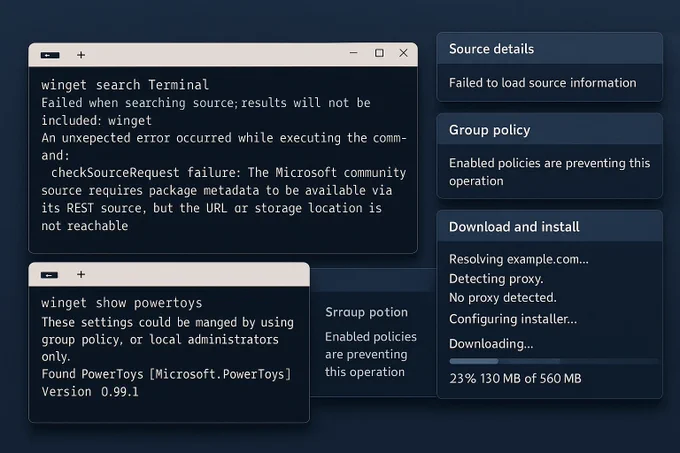Click the "Download and install" header
The width and height of the screenshot is (680, 453).
(549, 227)
